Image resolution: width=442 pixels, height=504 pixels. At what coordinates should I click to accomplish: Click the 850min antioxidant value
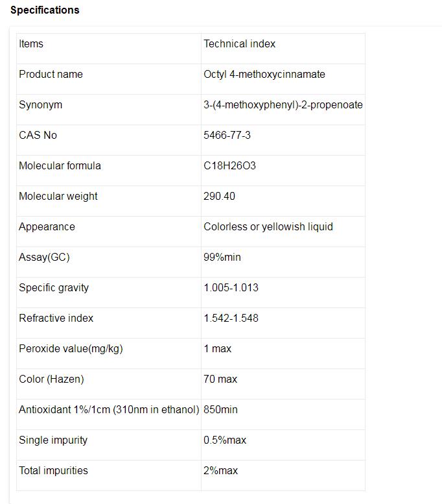click(220, 410)
